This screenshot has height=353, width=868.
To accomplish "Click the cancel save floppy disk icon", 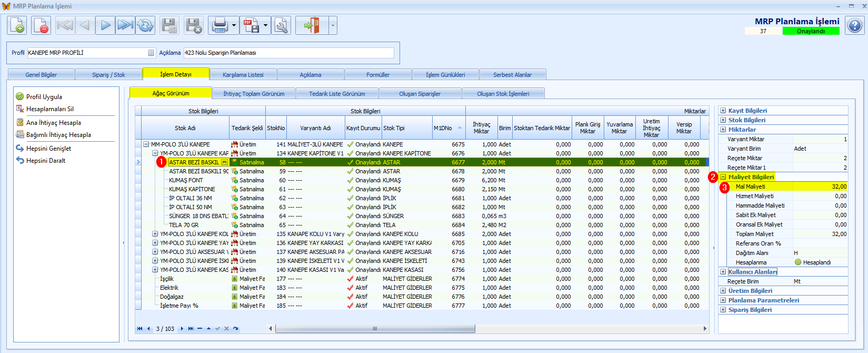I will 194,25.
